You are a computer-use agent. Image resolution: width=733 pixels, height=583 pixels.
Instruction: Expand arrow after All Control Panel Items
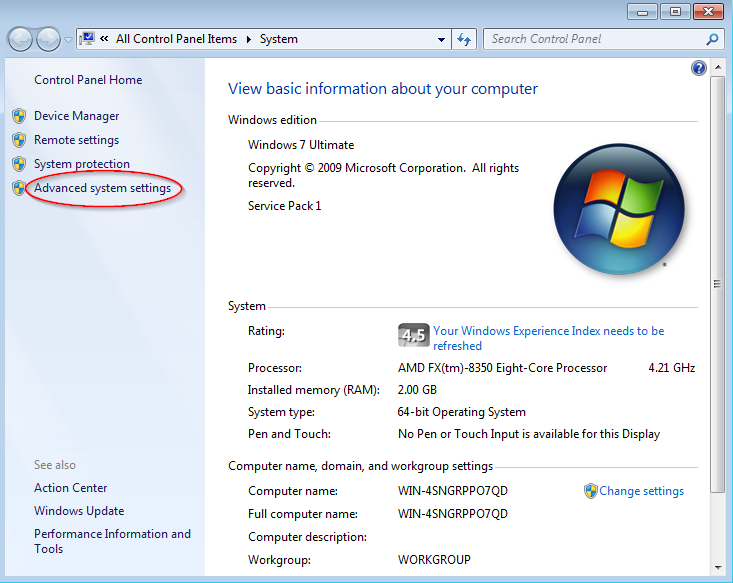point(249,40)
